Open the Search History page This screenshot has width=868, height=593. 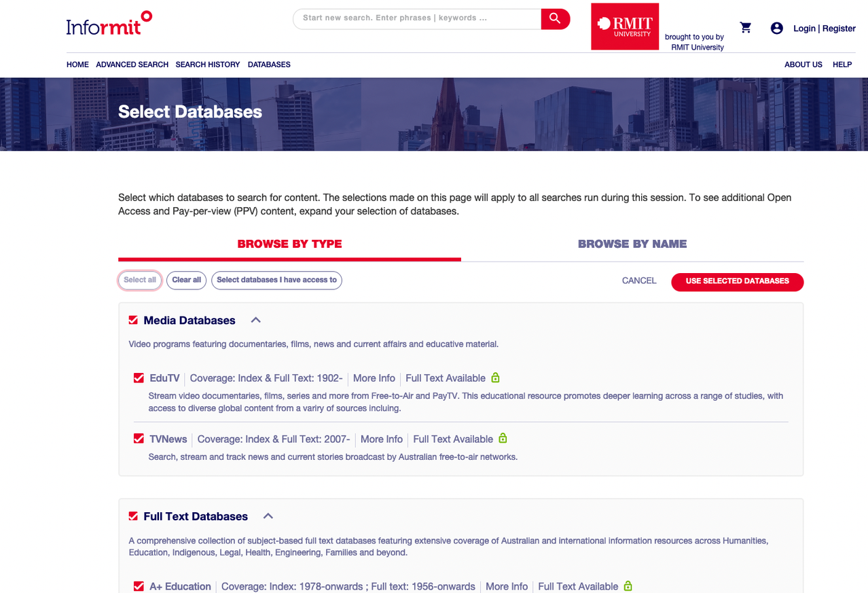[x=207, y=65]
